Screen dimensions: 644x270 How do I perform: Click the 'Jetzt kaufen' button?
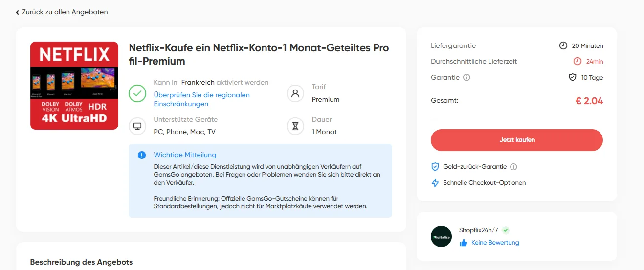517,140
